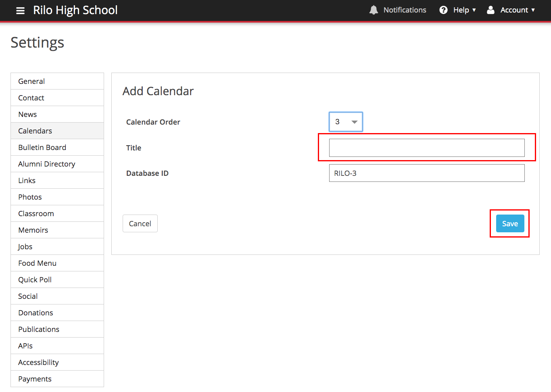Screen dimensions: 551x392
Task: Open the Calendar Order dropdown
Action: 346,122
